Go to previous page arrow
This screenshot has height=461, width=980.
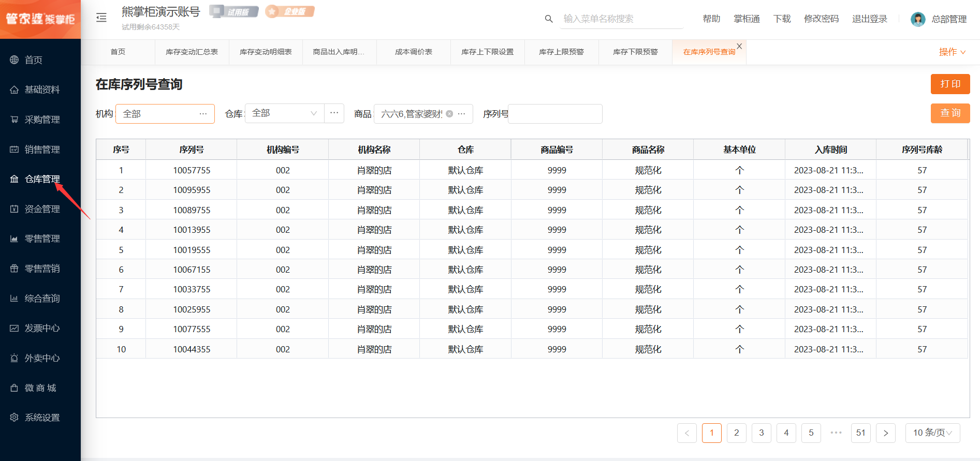pos(687,433)
